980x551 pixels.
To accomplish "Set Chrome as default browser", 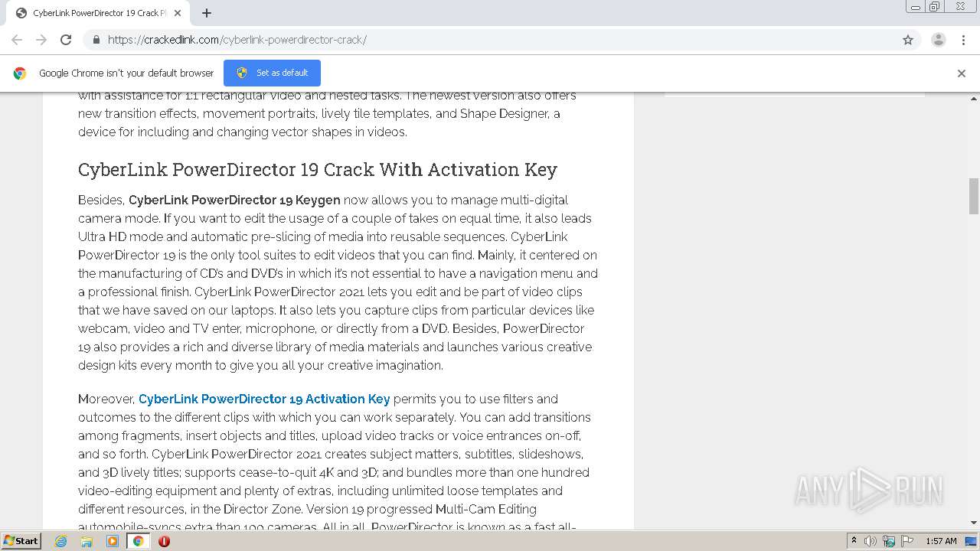I will point(272,73).
